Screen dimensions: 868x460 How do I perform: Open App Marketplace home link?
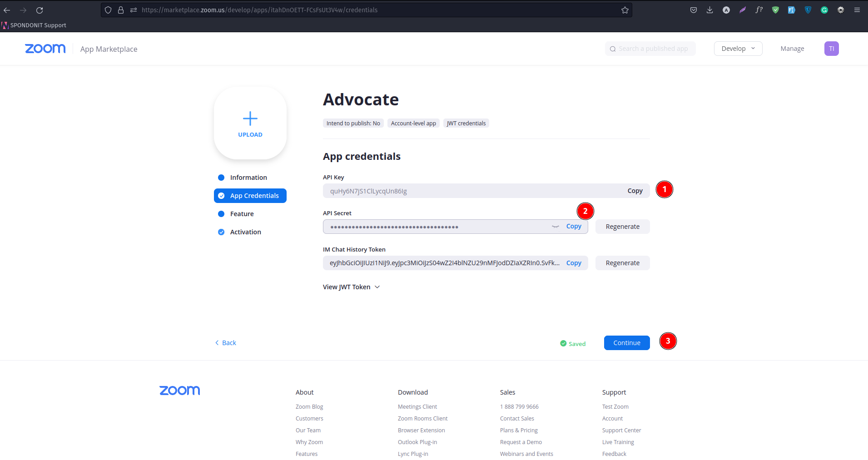coord(109,49)
